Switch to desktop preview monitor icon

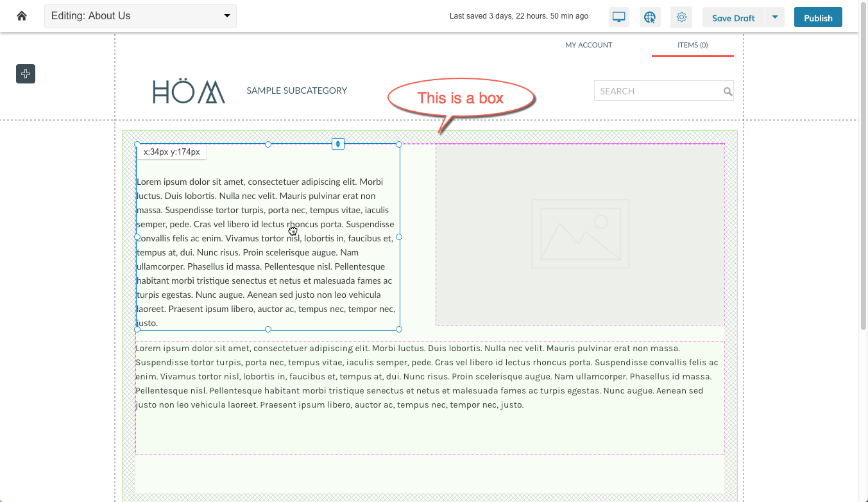(619, 17)
